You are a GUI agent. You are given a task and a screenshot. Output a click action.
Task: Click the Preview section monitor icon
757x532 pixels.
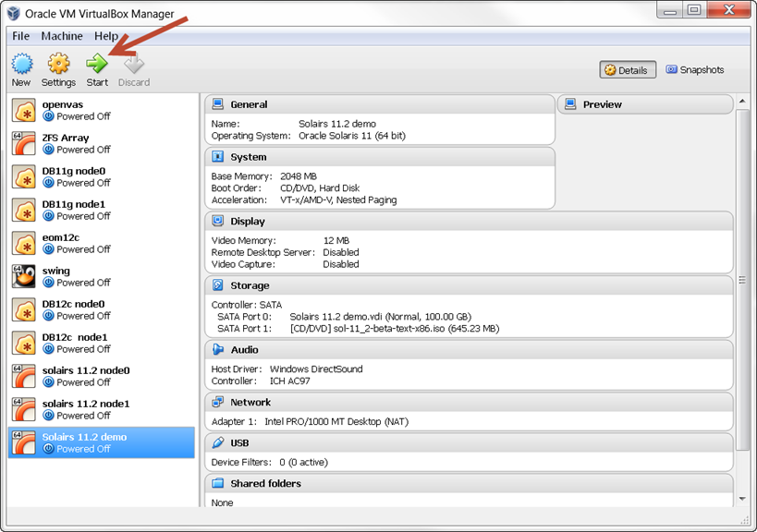pos(570,104)
